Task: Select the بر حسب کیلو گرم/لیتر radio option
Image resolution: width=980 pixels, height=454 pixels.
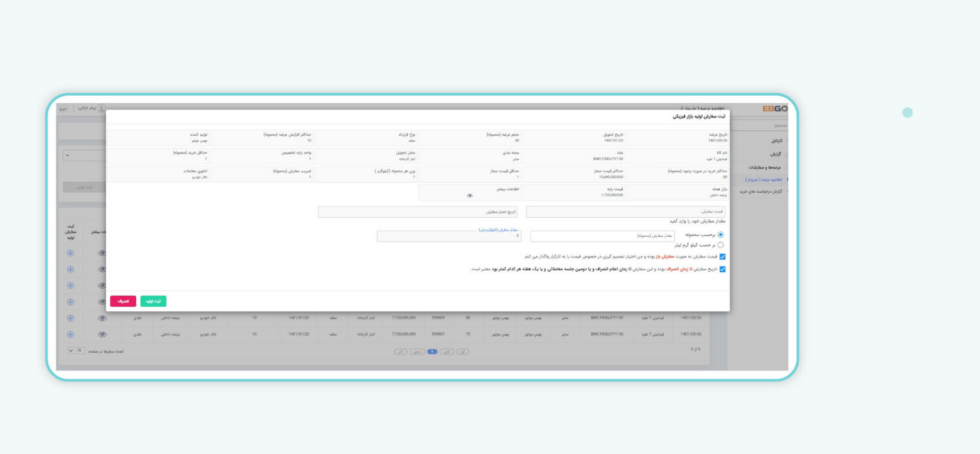Action: pos(720,245)
